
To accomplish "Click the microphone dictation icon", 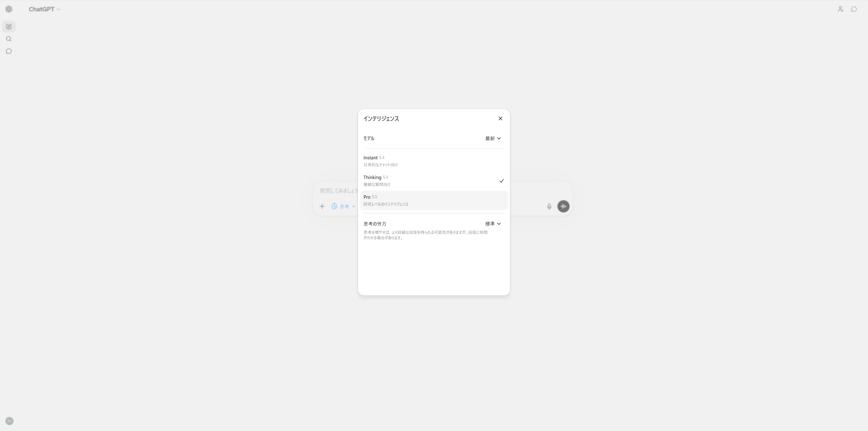I will pos(549,206).
